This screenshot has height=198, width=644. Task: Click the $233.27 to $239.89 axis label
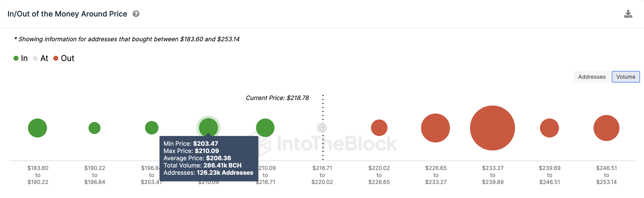pyautogui.click(x=493, y=175)
